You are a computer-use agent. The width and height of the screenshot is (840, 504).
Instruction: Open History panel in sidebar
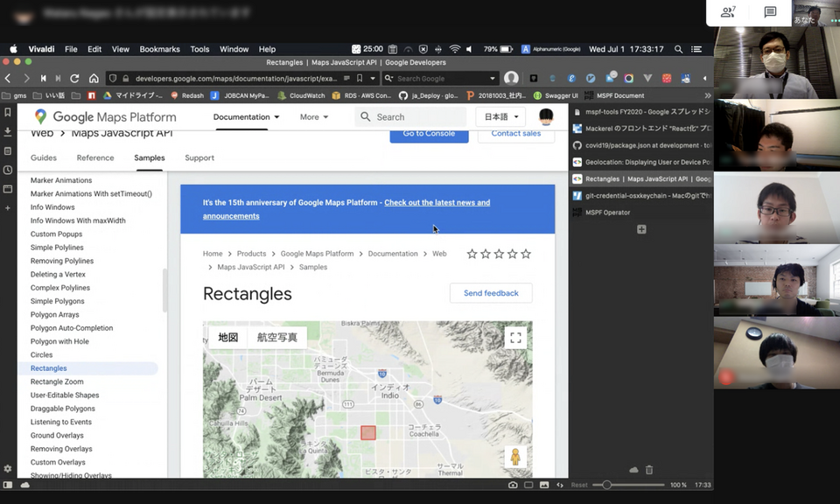tap(8, 170)
